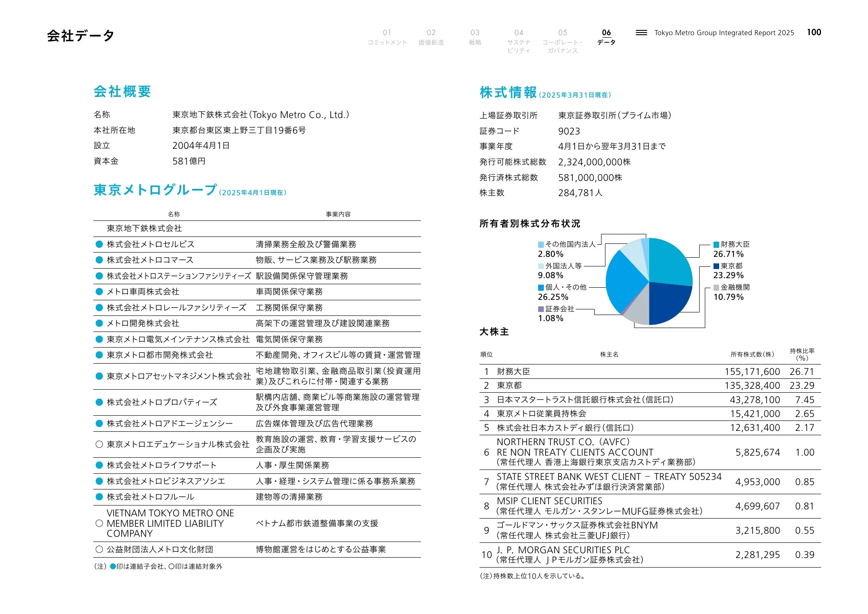
Task: Click the hollow circle beside VIETNAM TOKYO METRO ONE
Action: 99,523
